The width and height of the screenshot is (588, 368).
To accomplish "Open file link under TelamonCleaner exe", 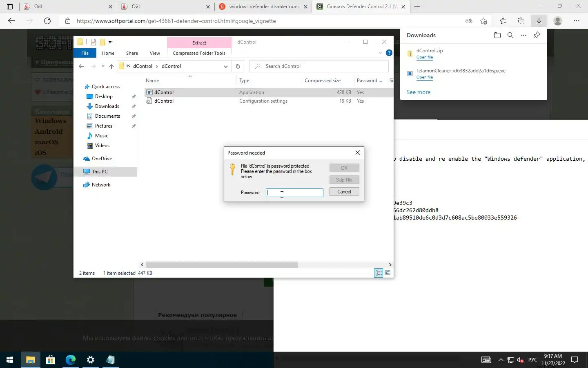I will click(425, 77).
